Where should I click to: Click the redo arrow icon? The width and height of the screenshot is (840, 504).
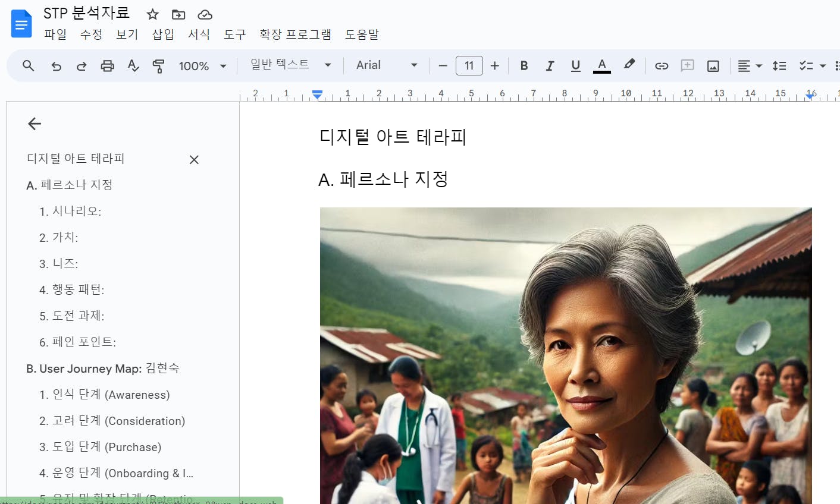click(82, 66)
